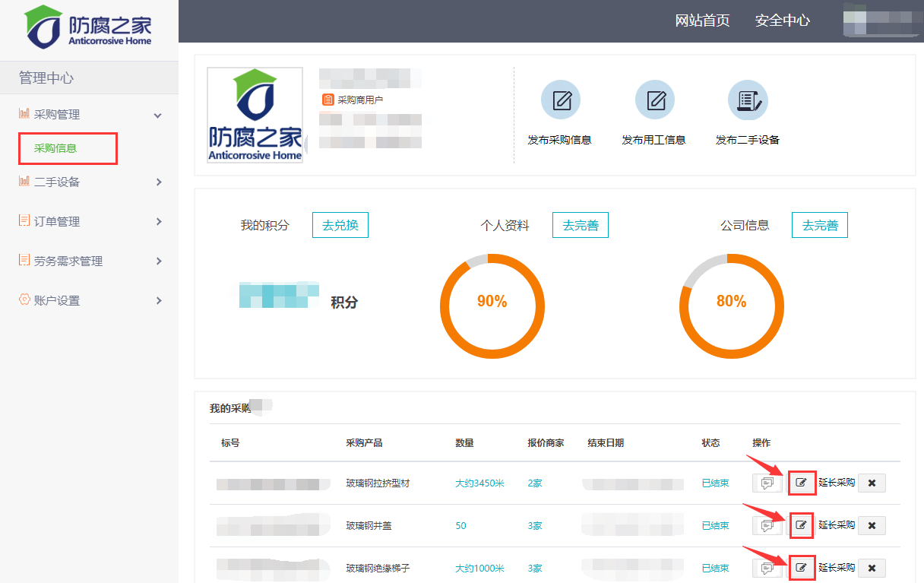Click edit icon for 玻璃钢井盖 row
This screenshot has width=924, height=583.
(802, 525)
